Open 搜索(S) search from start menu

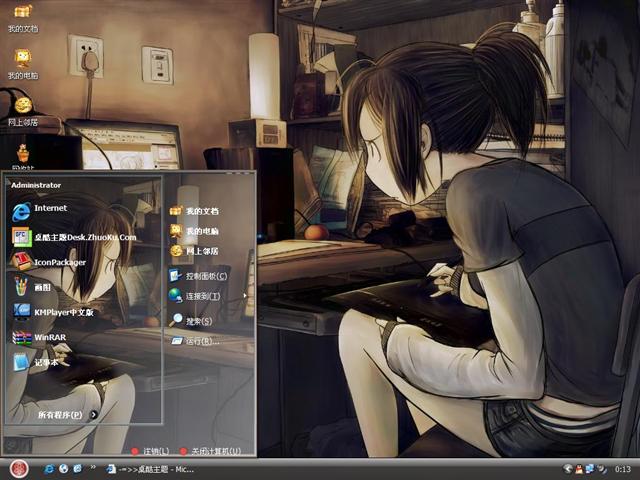click(x=191, y=321)
